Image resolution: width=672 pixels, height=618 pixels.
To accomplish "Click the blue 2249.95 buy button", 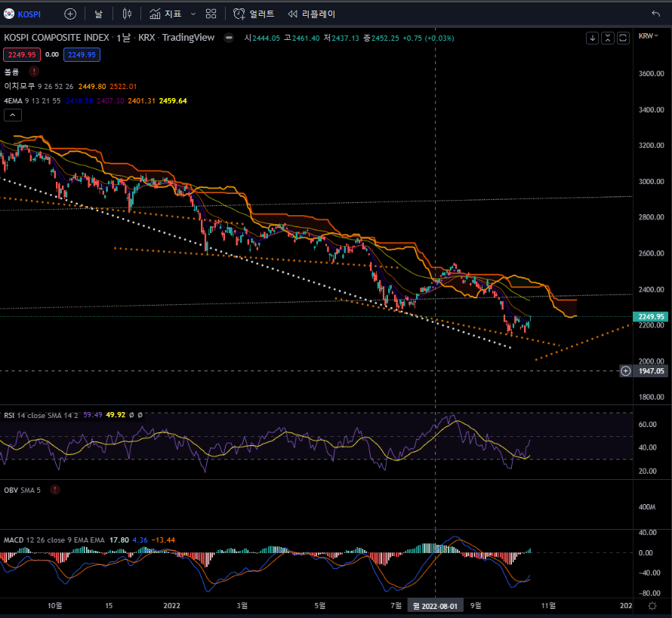I will (82, 55).
